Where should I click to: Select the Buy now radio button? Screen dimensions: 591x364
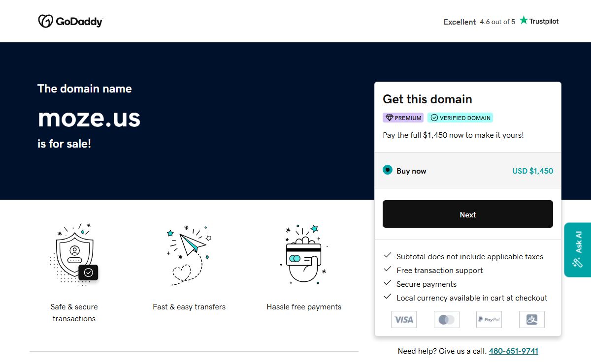(x=388, y=170)
